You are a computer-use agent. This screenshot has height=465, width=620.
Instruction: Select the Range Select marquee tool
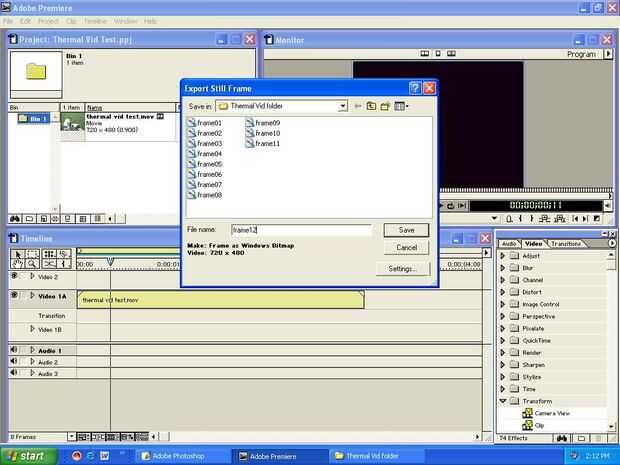tap(32, 254)
